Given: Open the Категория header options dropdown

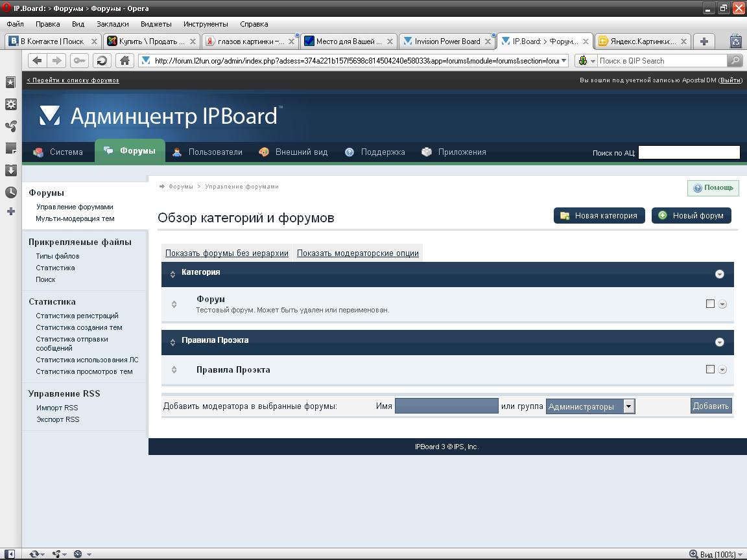Looking at the screenshot, I should [719, 274].
